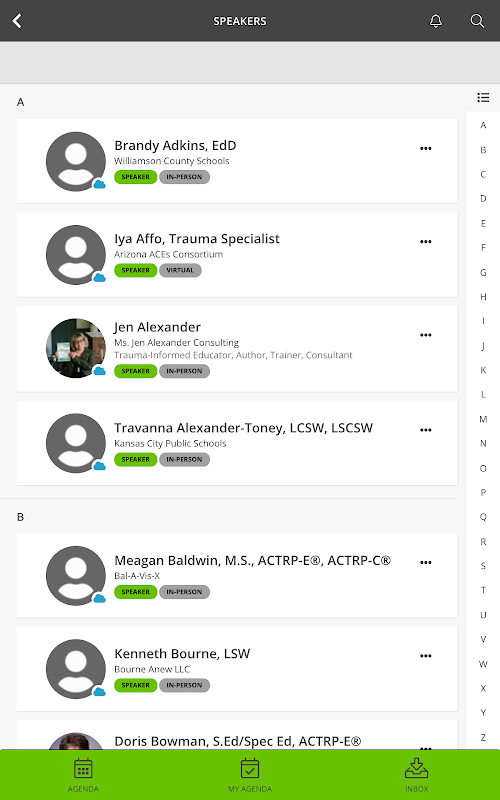Jump to letter S in index

[x=483, y=566]
